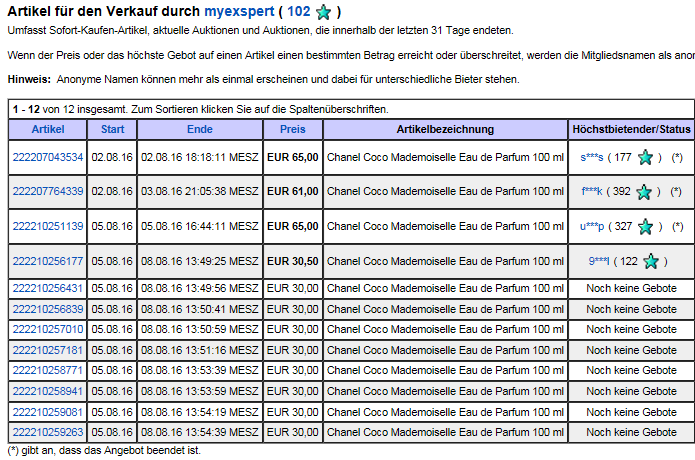Click end time 08.08.16 13:53:59 MESZ
This screenshot has width=695, height=460.
(200, 392)
